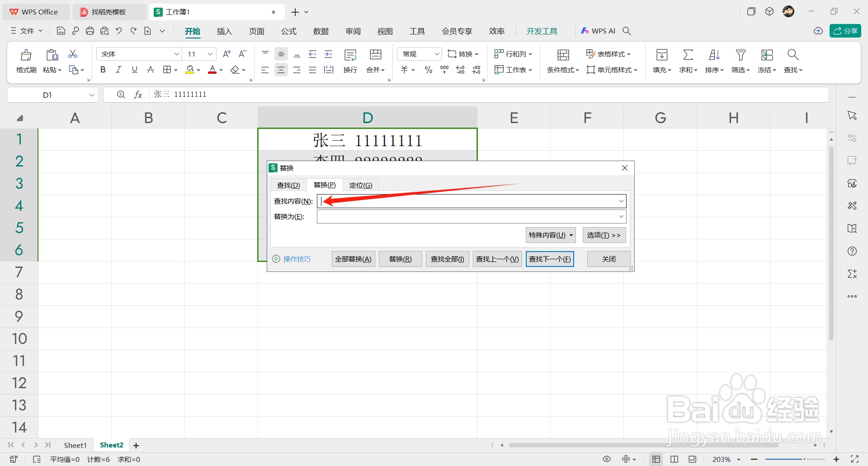This screenshot has width=868, height=466.
Task: Click the Sort (排序) icon
Action: (x=714, y=55)
